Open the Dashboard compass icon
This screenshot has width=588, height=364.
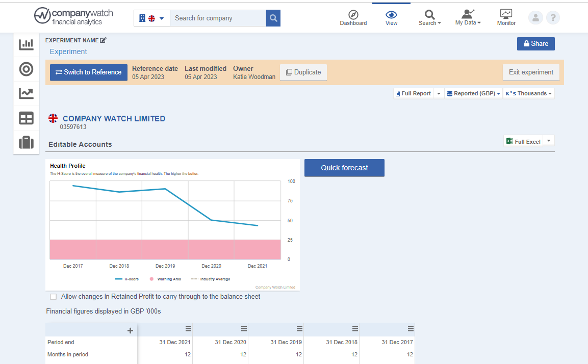(353, 15)
